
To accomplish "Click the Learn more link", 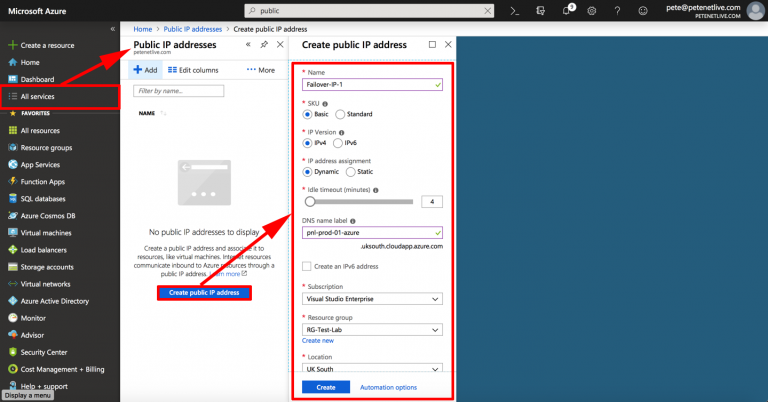I will point(228,274).
